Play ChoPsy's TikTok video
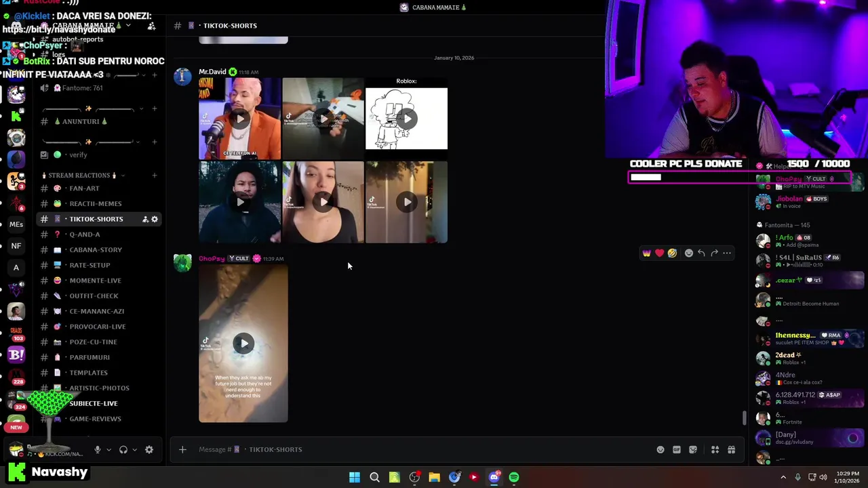The width and height of the screenshot is (868, 488). coord(243,344)
